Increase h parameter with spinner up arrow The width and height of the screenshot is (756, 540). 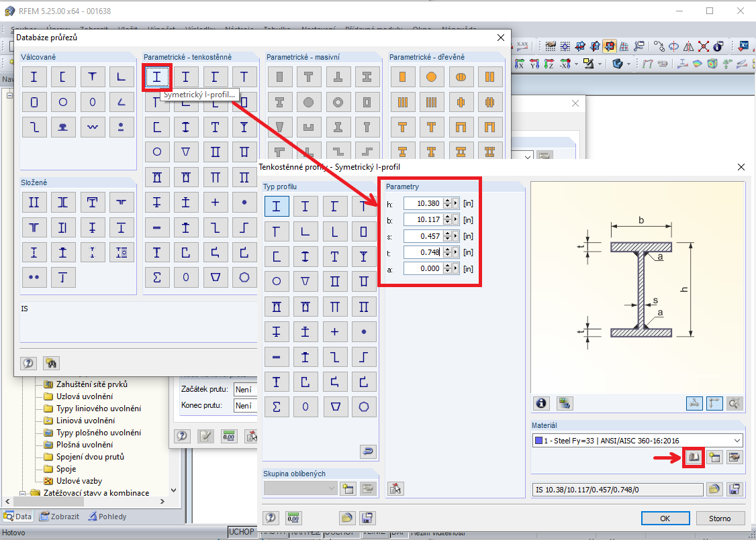point(447,201)
